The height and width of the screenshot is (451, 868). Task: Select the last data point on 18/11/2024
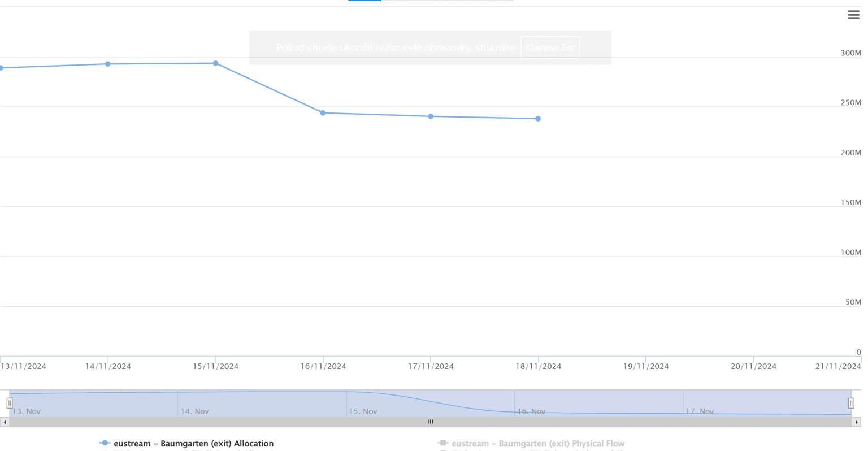pyautogui.click(x=538, y=119)
